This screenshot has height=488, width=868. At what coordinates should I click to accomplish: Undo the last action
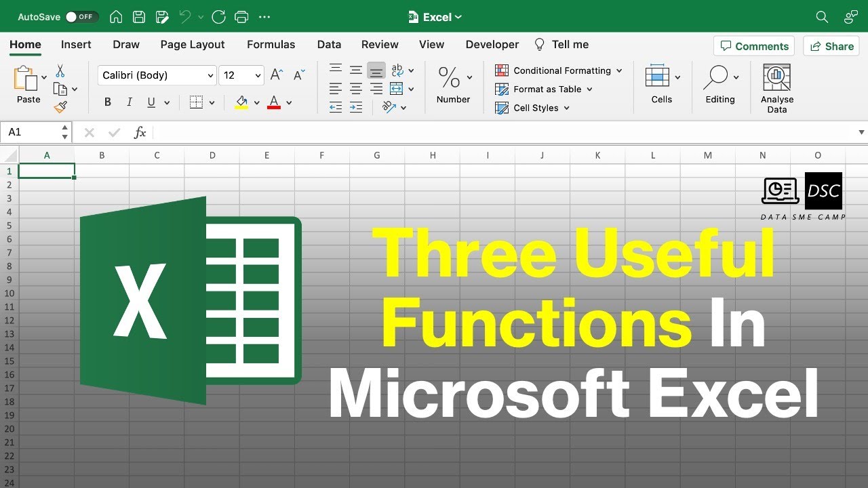point(185,17)
